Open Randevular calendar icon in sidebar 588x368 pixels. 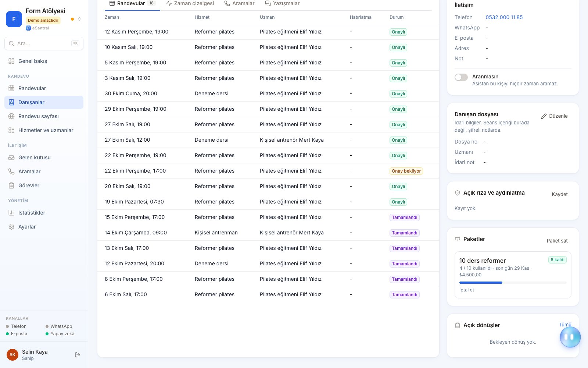tap(11, 88)
